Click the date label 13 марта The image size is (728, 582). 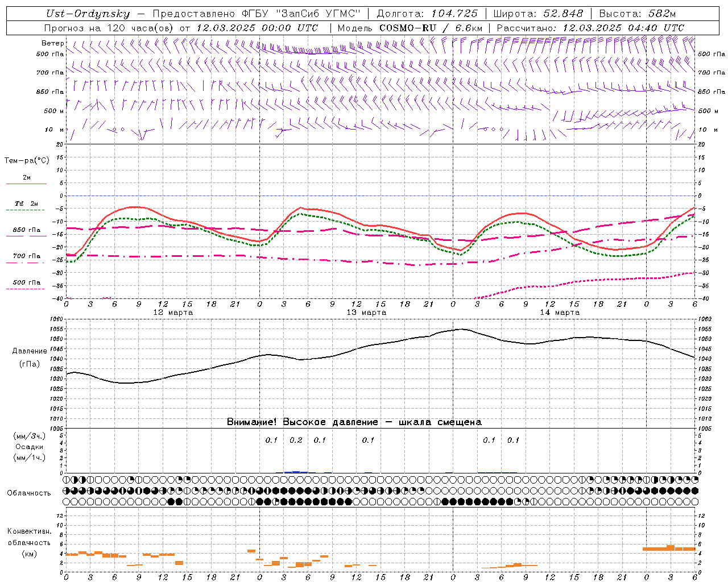(367, 312)
